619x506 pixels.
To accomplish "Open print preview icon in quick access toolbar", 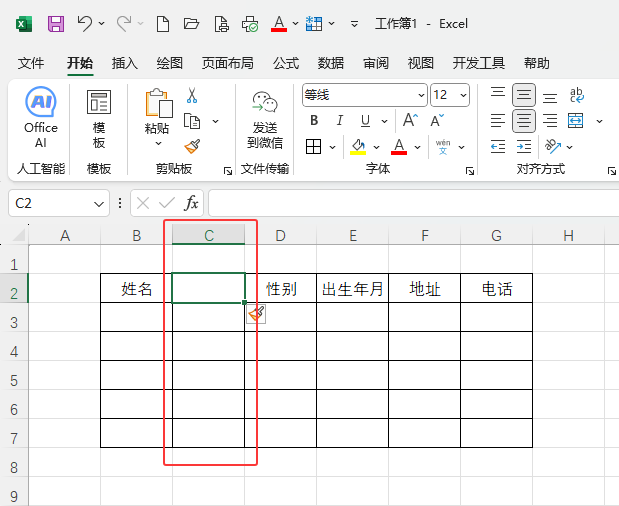I will (221, 24).
